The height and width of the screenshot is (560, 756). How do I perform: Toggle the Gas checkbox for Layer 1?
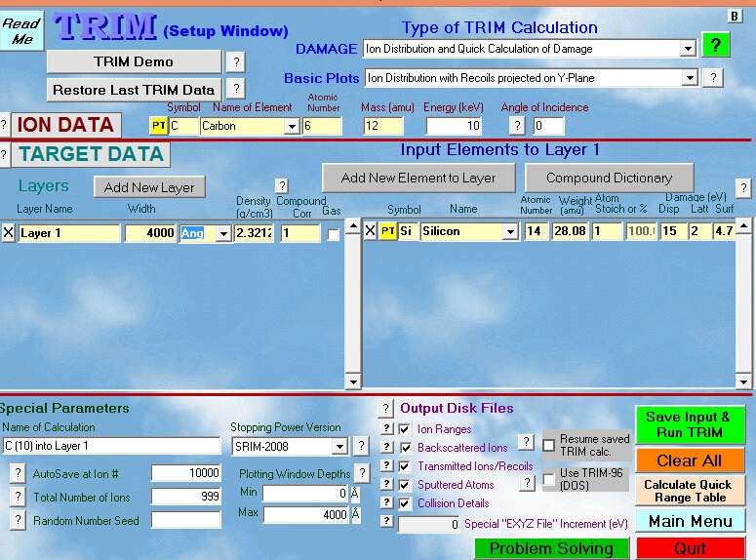[334, 235]
